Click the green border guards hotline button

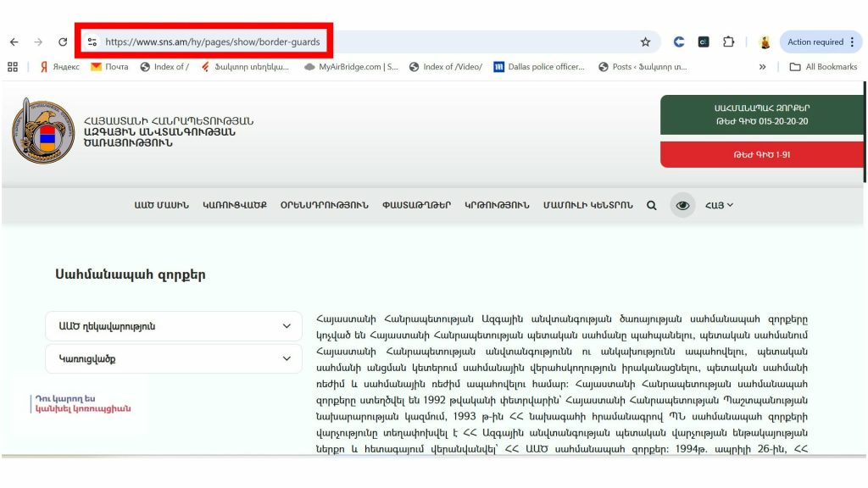tap(760, 115)
